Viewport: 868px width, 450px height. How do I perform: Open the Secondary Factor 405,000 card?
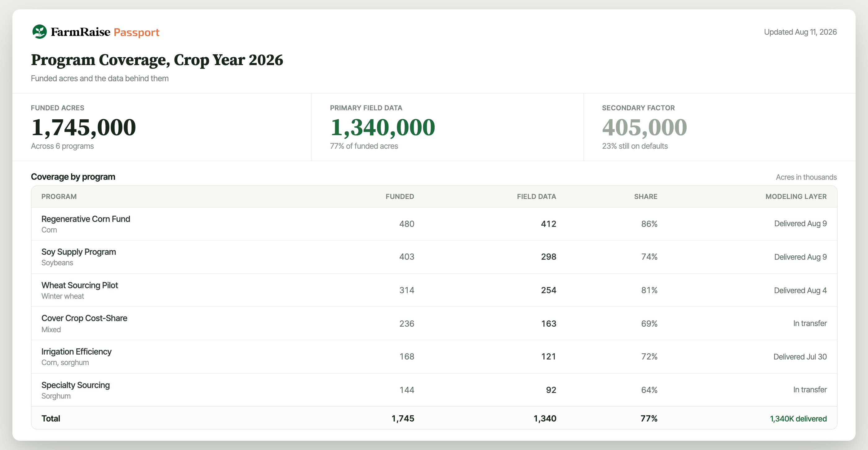tap(720, 127)
